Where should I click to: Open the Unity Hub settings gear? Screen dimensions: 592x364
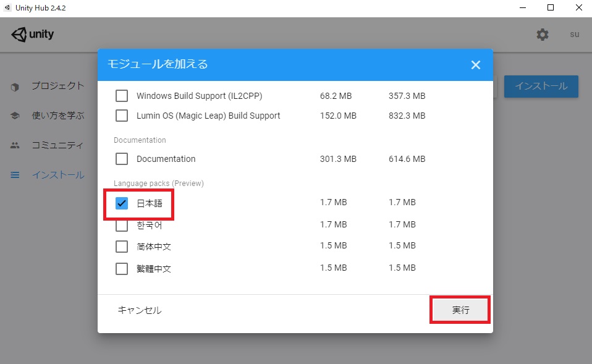coord(542,35)
